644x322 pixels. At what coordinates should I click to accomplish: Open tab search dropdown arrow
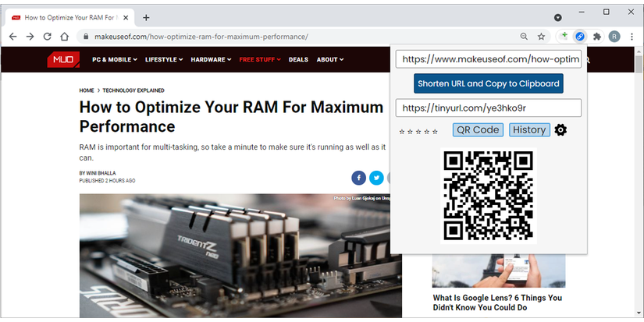tap(558, 18)
